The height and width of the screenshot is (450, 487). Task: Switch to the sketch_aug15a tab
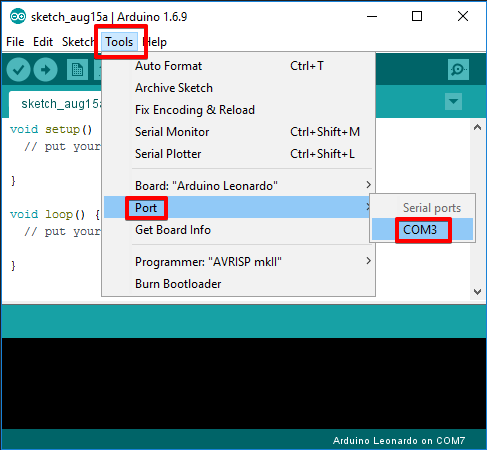55,104
